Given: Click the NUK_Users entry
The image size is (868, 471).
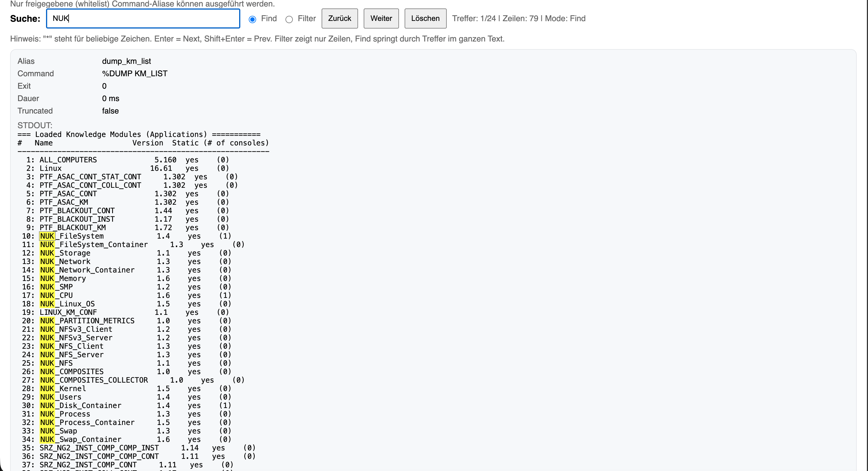Looking at the screenshot, I should 61,397.
